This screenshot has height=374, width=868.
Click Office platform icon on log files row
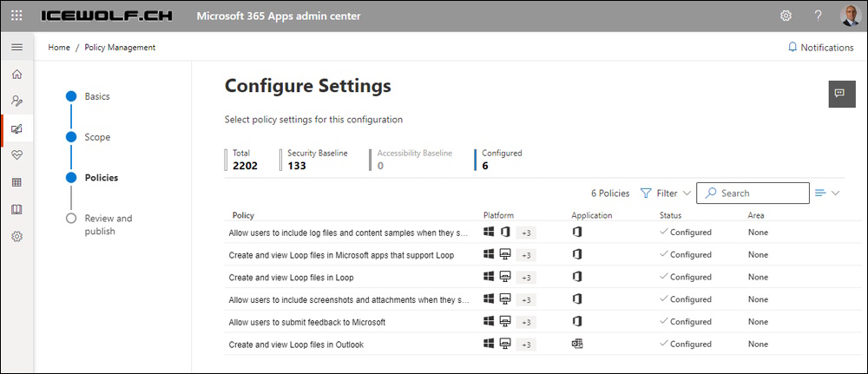(x=505, y=232)
